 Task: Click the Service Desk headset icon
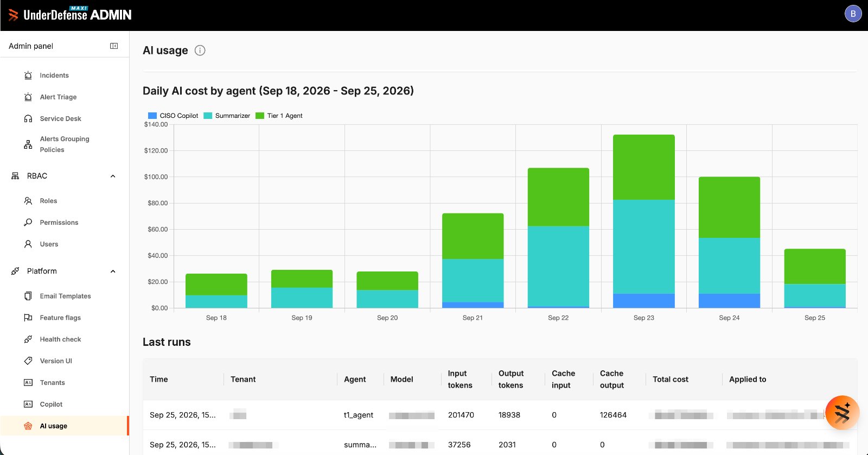pos(28,119)
